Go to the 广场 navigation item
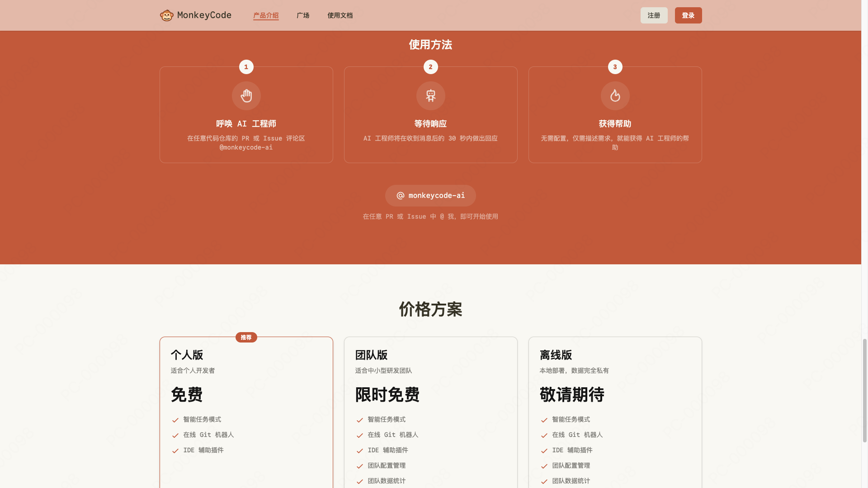 [303, 15]
